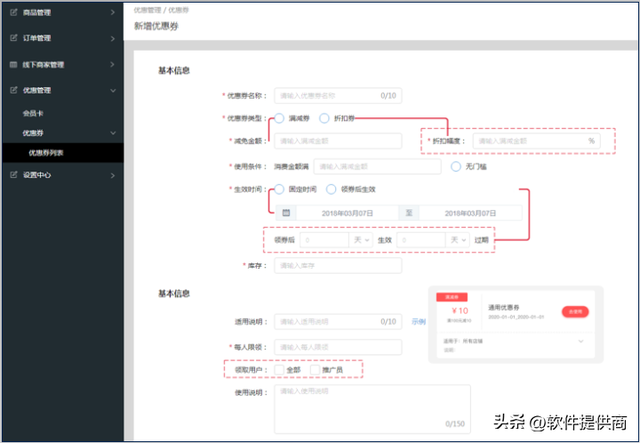Screen dimensions: 640x443
Task: Click the 优惠管理 sidebar edit icon
Action: coord(13,90)
